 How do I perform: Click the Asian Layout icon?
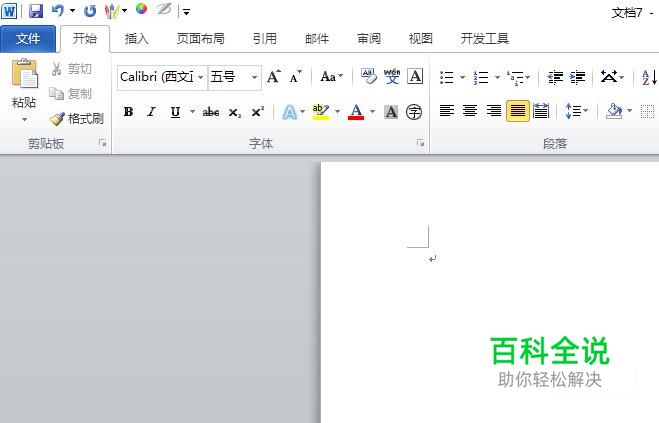pyautogui.click(x=609, y=77)
